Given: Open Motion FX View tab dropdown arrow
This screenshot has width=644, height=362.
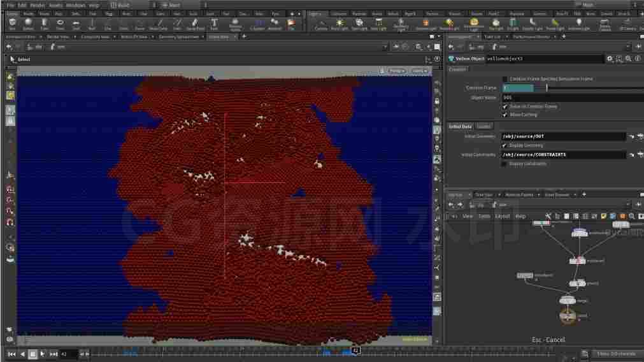Looking at the screenshot, I should pyautogui.click(x=153, y=37).
